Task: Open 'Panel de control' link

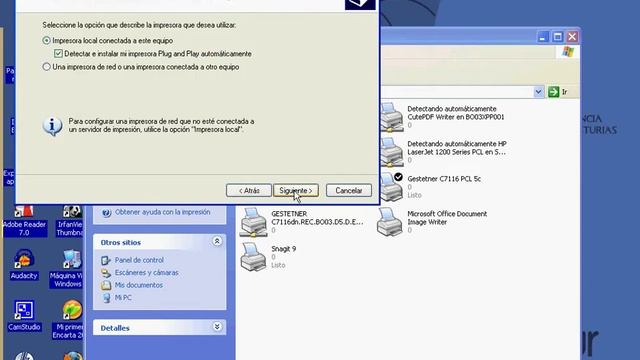Action: 139,260
